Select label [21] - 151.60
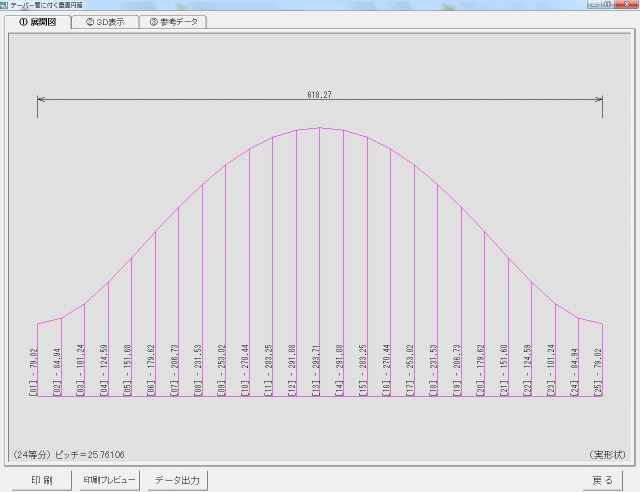Viewport: 640px width, 492px height. click(504, 370)
